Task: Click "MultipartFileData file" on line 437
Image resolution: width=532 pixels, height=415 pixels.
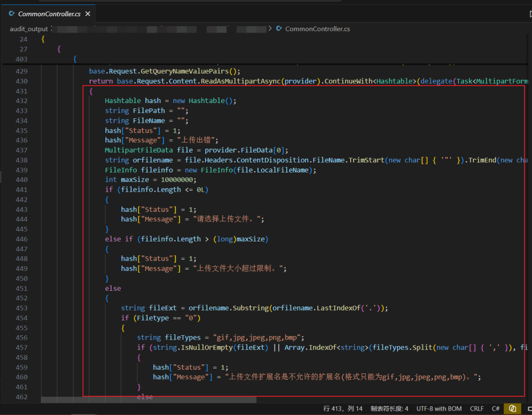Action: (x=149, y=150)
